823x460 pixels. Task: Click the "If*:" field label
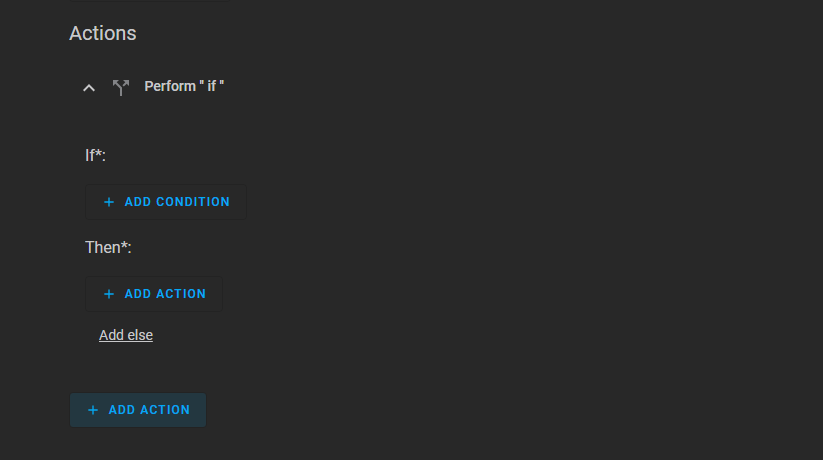click(96, 155)
